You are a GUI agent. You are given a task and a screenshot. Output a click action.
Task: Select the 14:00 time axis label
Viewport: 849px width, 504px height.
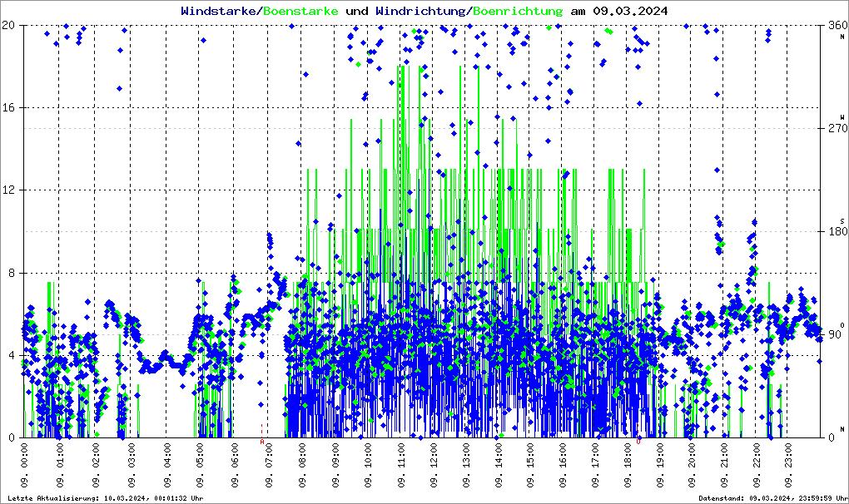pyautogui.click(x=498, y=465)
